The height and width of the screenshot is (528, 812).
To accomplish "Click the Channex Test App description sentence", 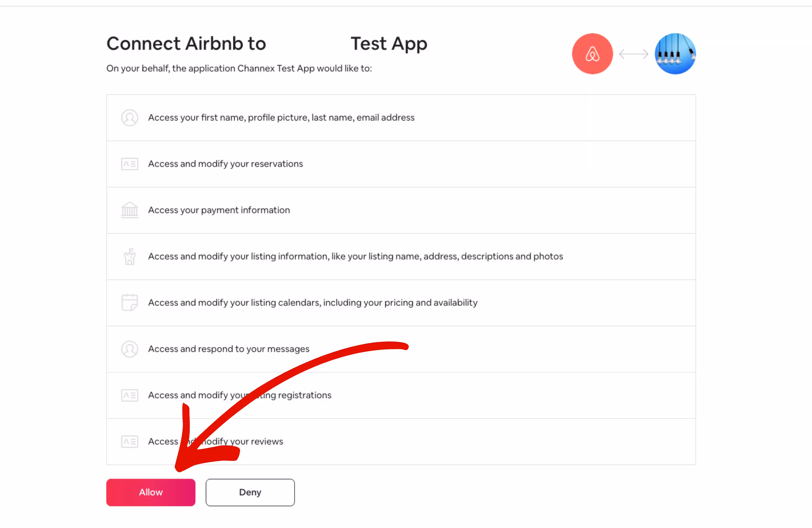I will [239, 68].
